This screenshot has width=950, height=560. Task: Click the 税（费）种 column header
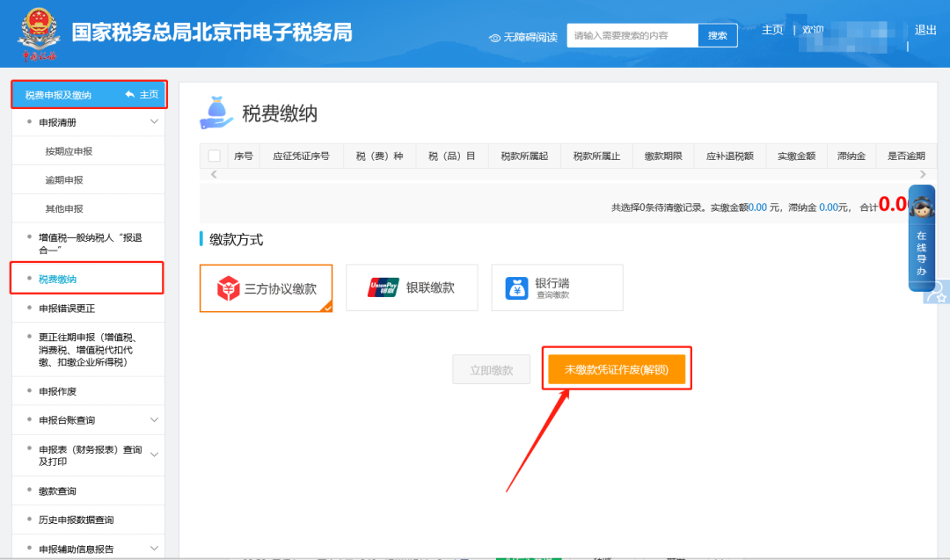[379, 156]
